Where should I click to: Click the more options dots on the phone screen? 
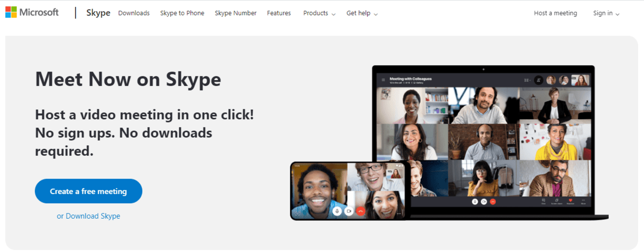pyautogui.click(x=399, y=213)
